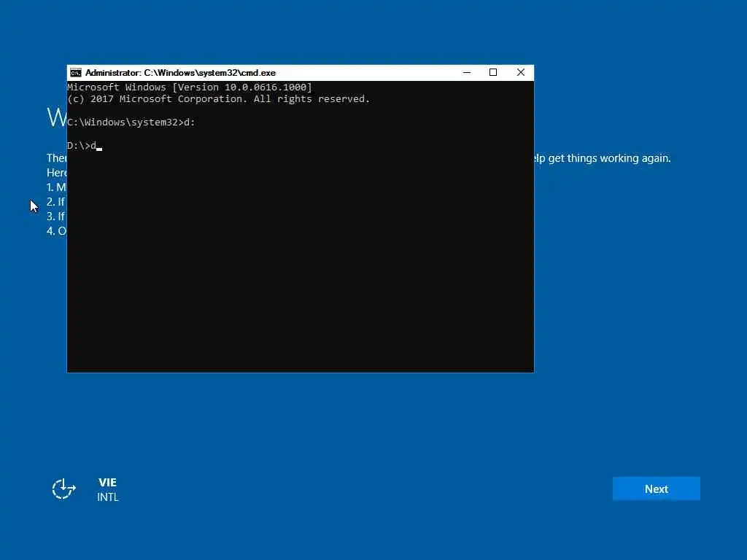The image size is (747, 560).
Task: Click the '(c) 2017 Microsoft Corporation' line
Action: pyautogui.click(x=219, y=99)
